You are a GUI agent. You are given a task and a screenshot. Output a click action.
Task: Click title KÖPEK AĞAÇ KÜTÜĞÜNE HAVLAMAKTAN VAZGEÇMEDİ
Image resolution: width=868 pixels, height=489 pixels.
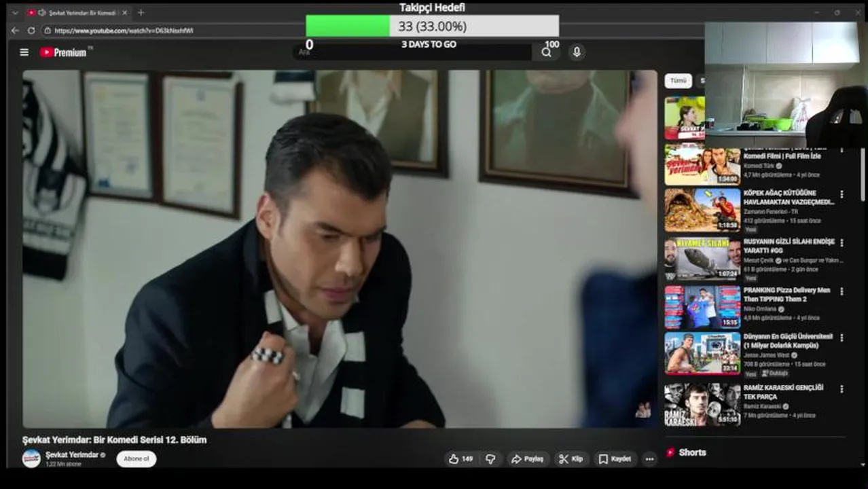789,198
